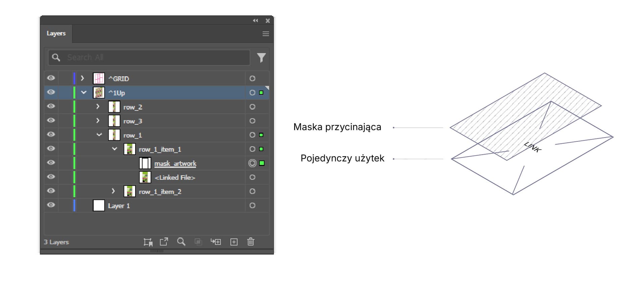Click the green selection square on ^1Up
This screenshot has height=307, width=644.
pyautogui.click(x=261, y=93)
